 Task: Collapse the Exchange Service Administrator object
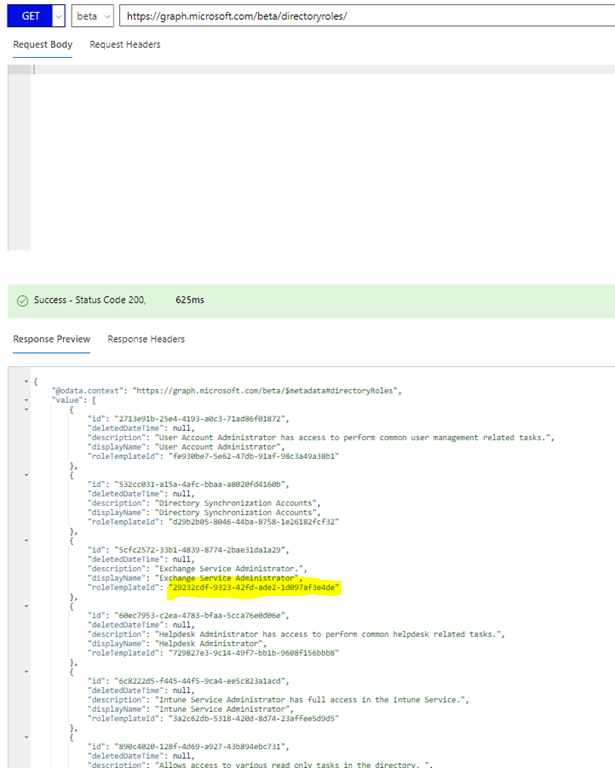[26, 541]
